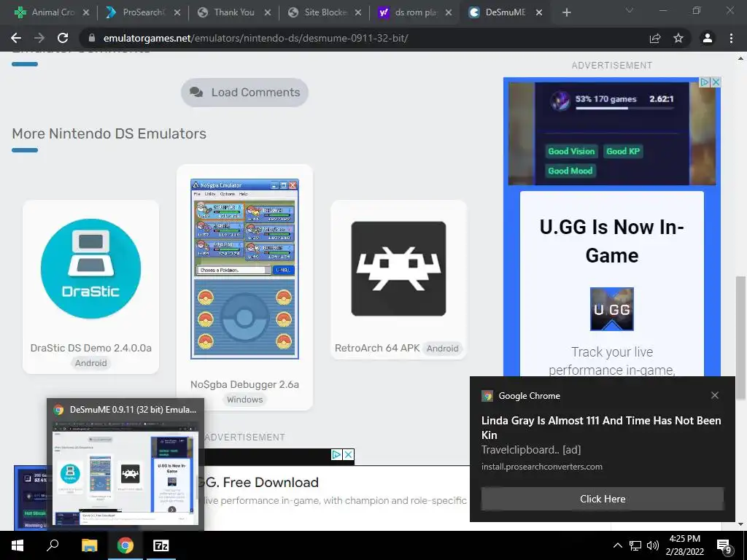Open the share page icon

[x=655, y=38]
